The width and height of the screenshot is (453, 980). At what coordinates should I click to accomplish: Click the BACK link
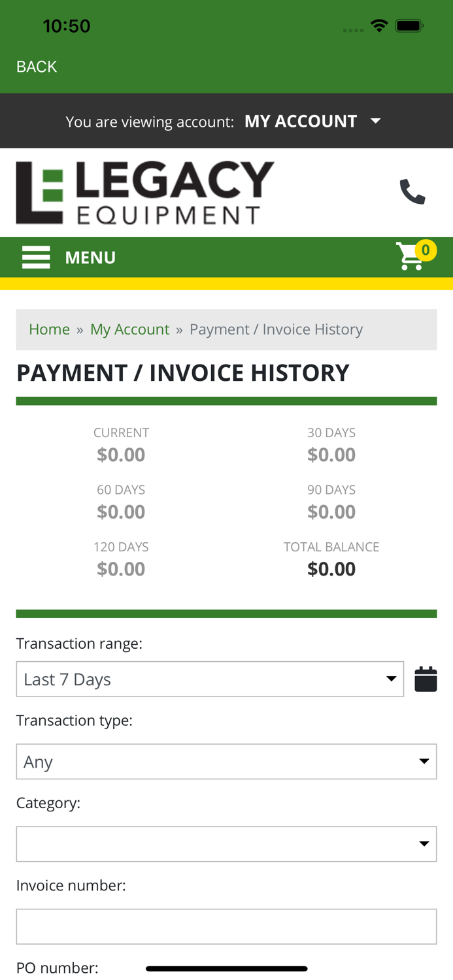point(35,66)
